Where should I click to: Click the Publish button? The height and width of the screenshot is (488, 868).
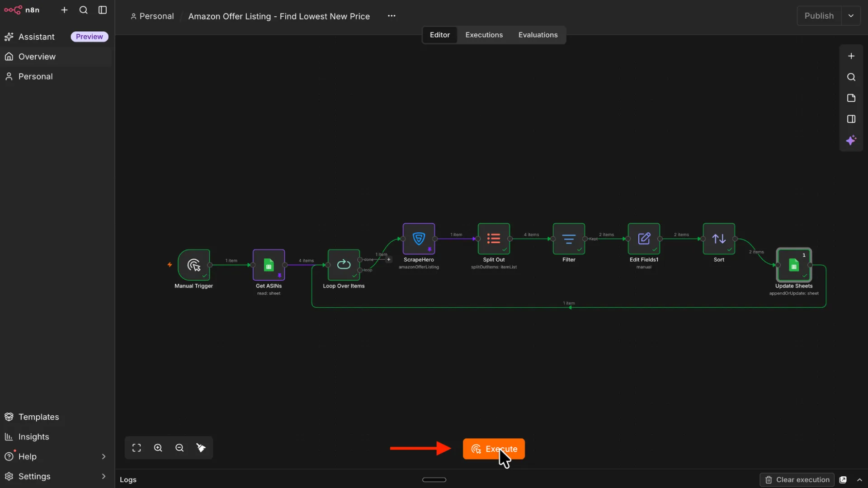click(819, 16)
